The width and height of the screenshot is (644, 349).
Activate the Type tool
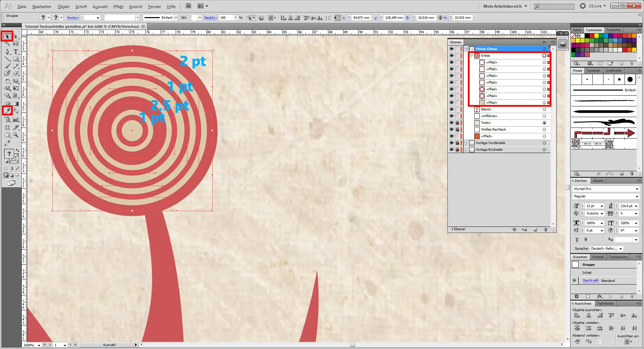[x=16, y=52]
